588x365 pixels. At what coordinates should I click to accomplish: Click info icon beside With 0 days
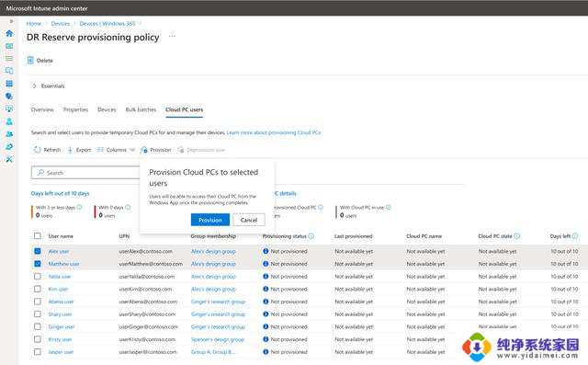(x=128, y=207)
